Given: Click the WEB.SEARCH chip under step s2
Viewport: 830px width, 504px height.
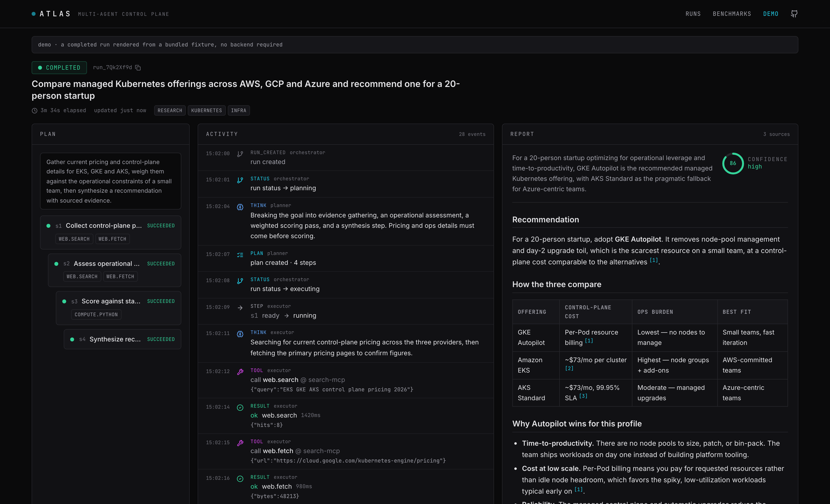Looking at the screenshot, I should [82, 277].
